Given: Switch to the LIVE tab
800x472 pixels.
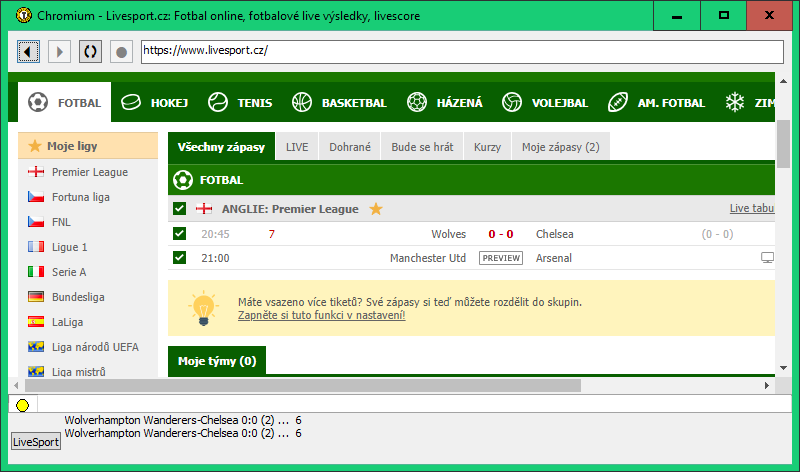Looking at the screenshot, I should [297, 147].
